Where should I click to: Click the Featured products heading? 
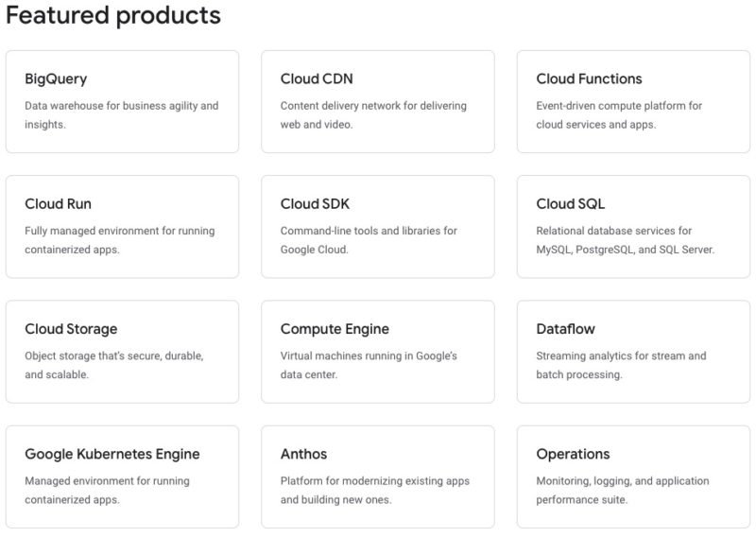[x=113, y=15]
